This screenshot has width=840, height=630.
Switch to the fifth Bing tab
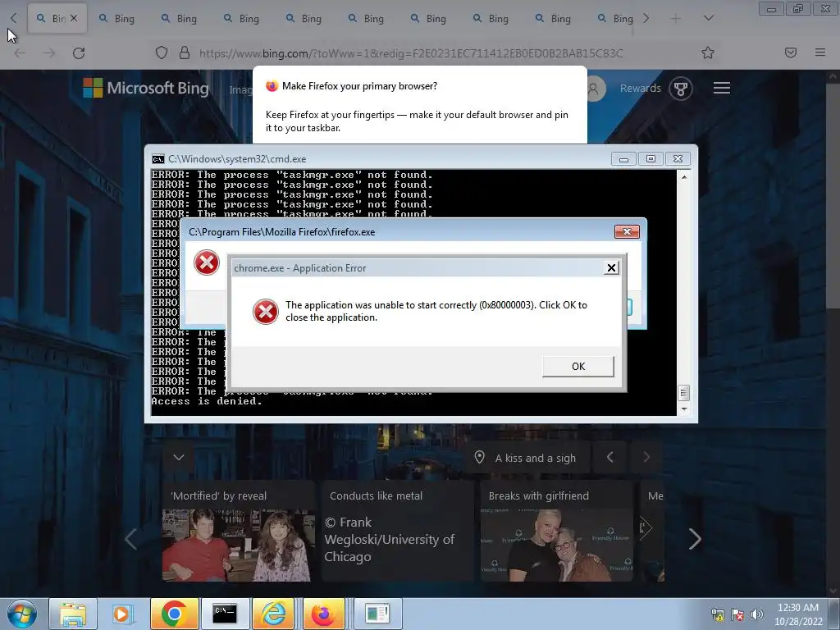[x=304, y=19]
